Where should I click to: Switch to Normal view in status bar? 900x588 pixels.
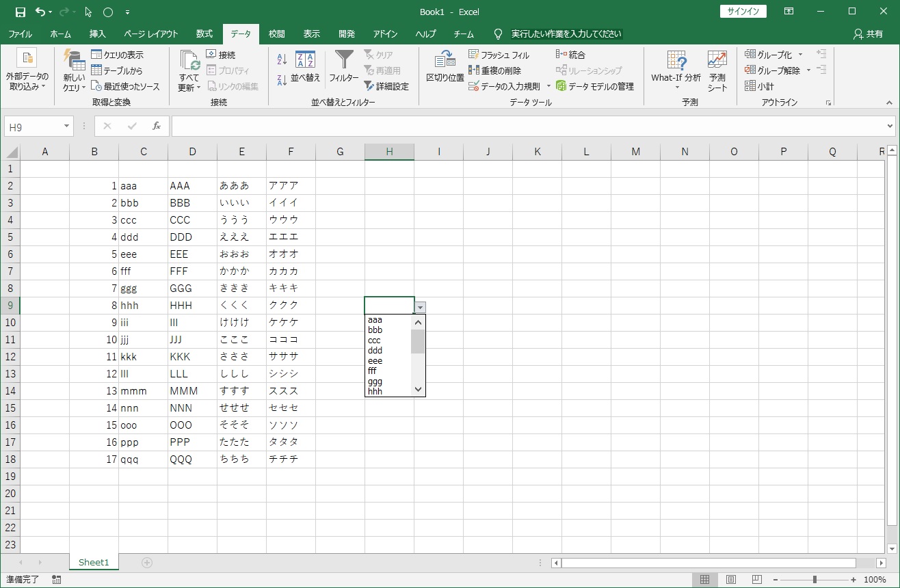coord(705,580)
